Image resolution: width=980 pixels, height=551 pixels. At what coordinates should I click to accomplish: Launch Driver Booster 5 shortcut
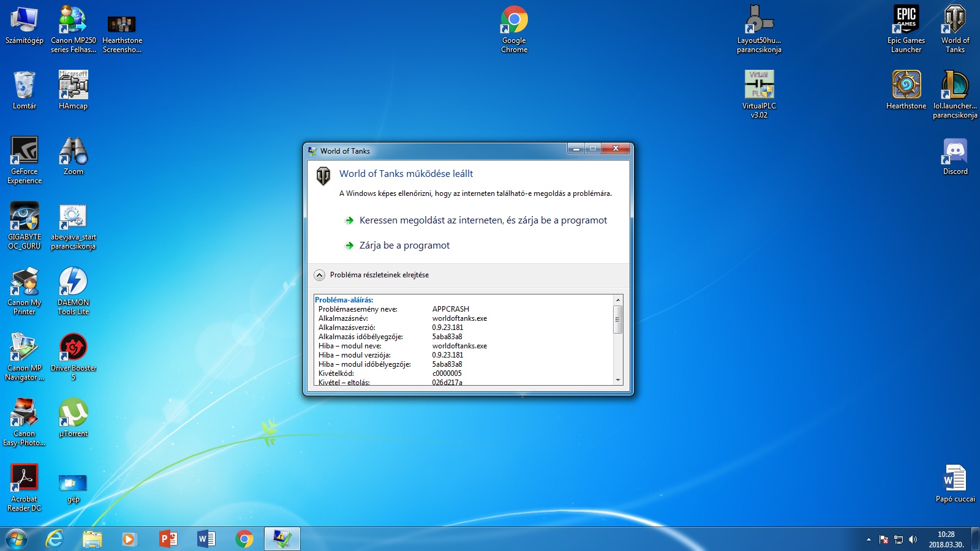click(x=73, y=357)
